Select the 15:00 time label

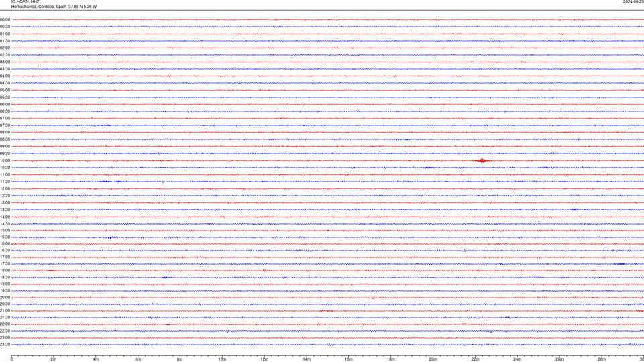pyautogui.click(x=5, y=231)
